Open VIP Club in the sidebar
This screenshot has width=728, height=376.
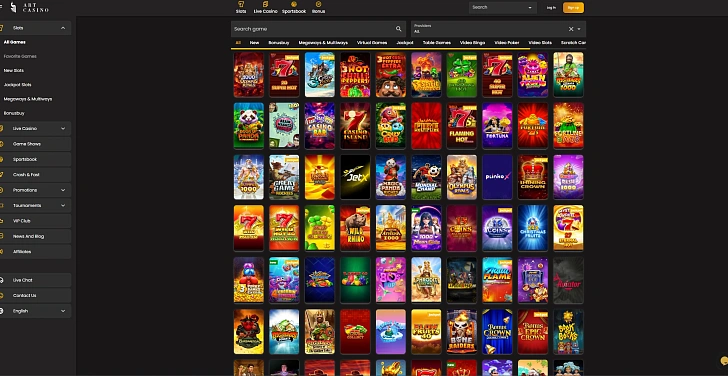click(35, 221)
